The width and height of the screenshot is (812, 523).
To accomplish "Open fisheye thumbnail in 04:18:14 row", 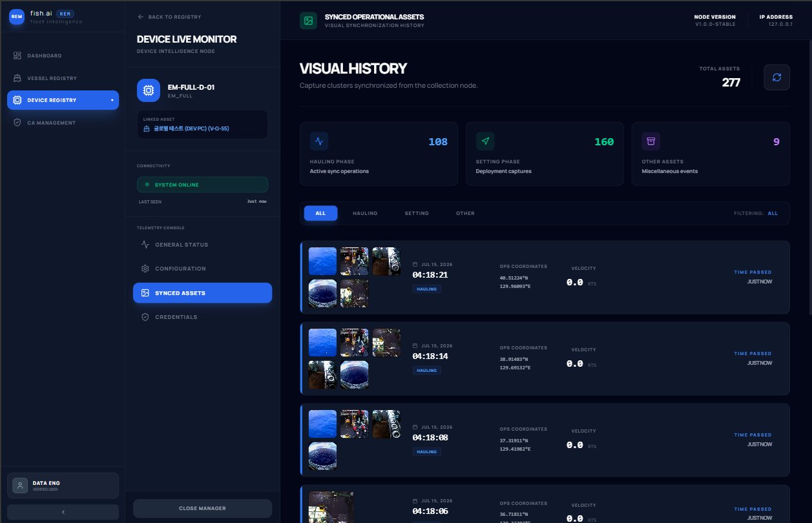I will (355, 374).
